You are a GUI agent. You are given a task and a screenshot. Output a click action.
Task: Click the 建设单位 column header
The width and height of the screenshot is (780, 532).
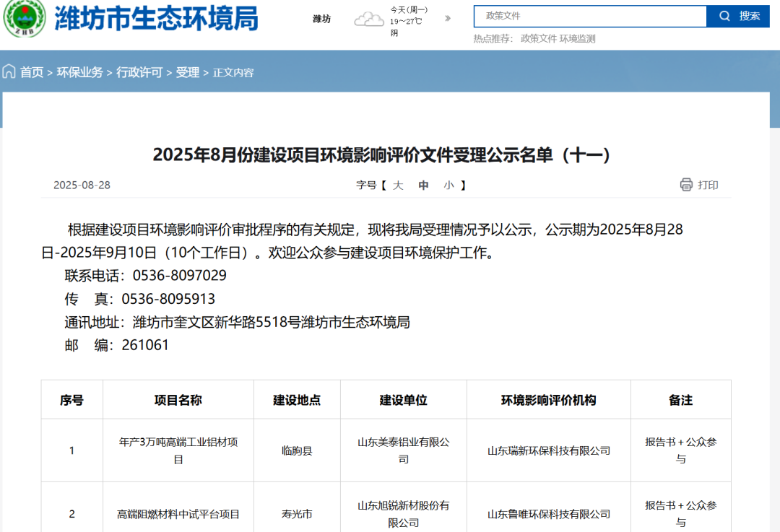404,400
